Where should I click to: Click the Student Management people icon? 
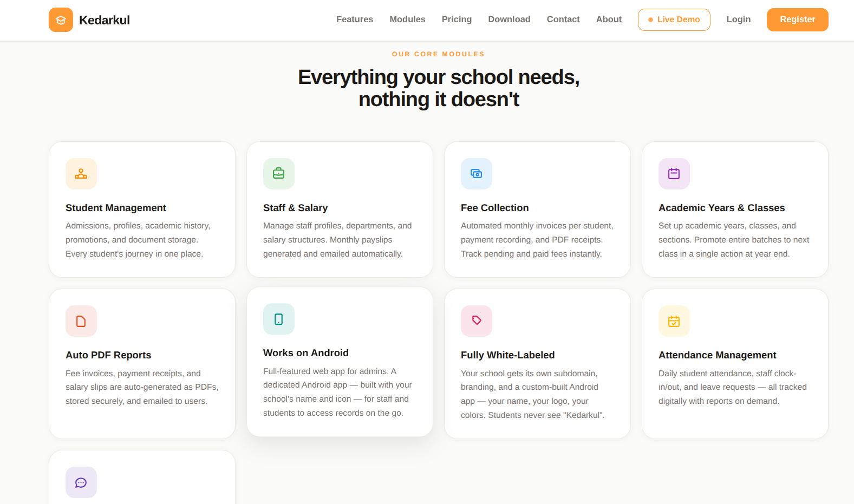(81, 174)
